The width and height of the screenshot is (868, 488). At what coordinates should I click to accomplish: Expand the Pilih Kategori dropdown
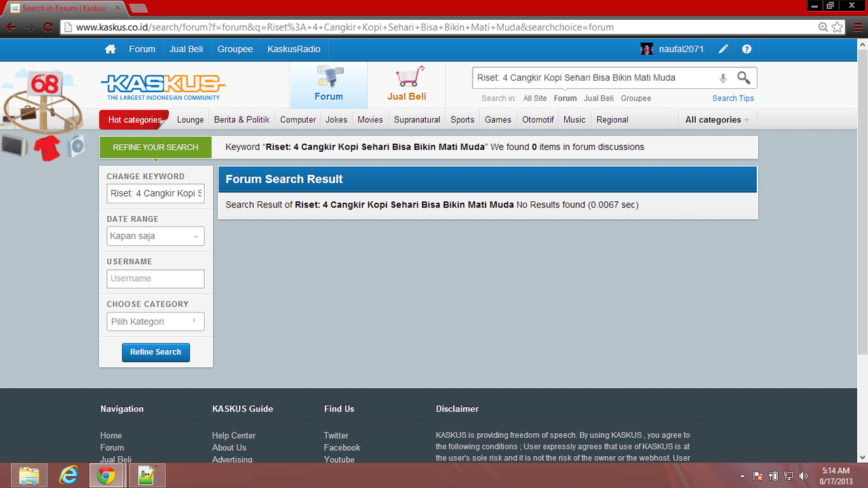tap(155, 321)
